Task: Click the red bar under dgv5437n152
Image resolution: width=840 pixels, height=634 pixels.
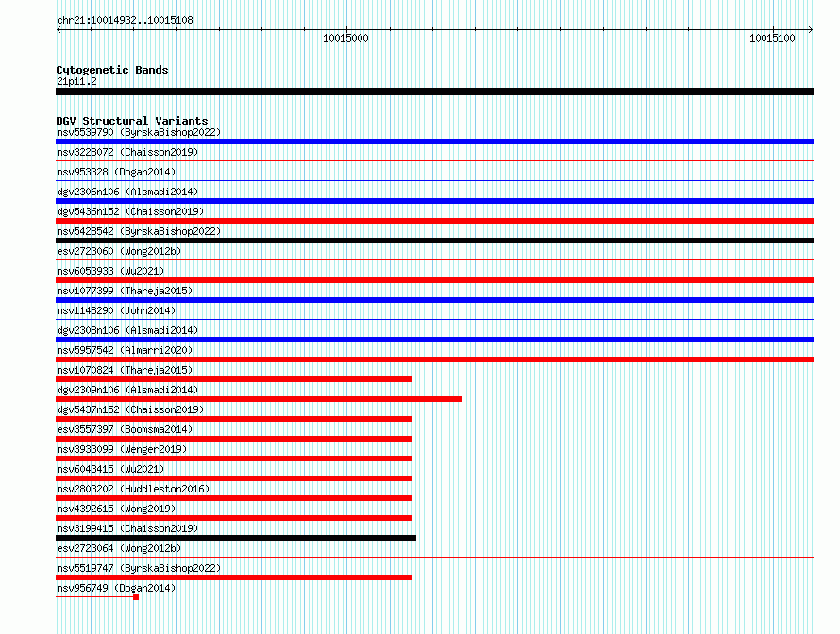Action: 233,419
